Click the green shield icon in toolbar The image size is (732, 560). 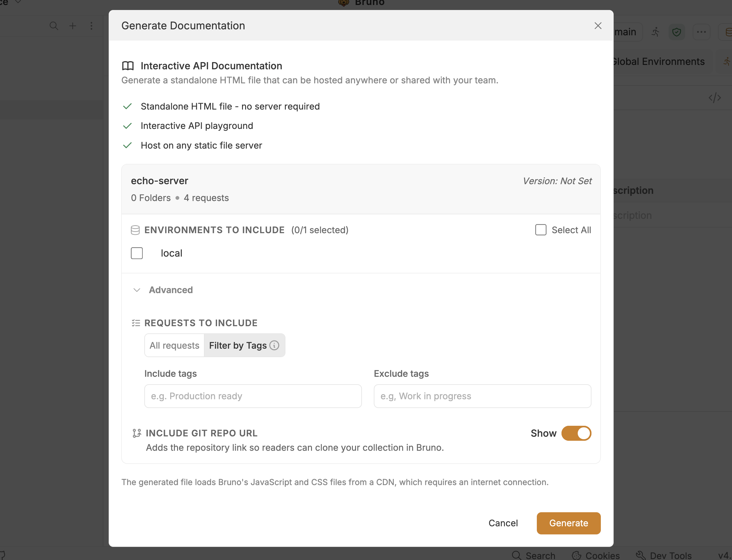pyautogui.click(x=676, y=32)
